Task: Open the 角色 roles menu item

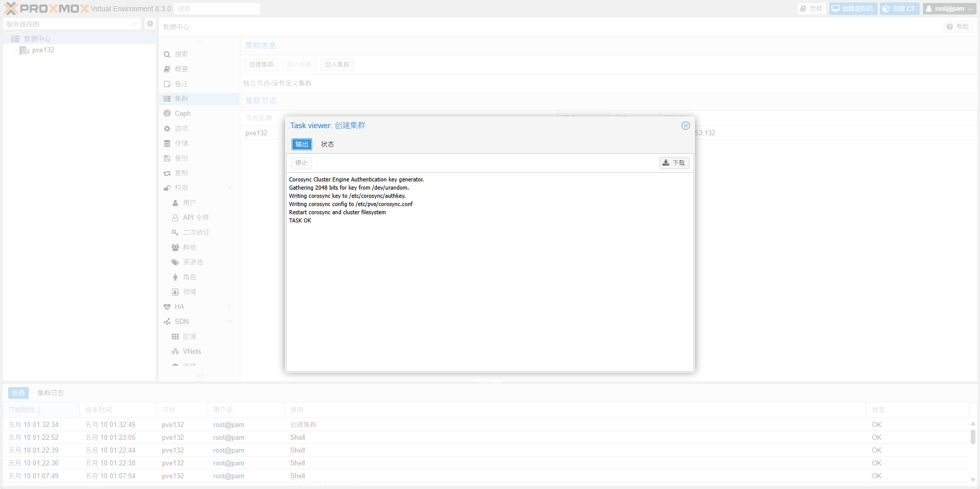Action: tap(199, 277)
